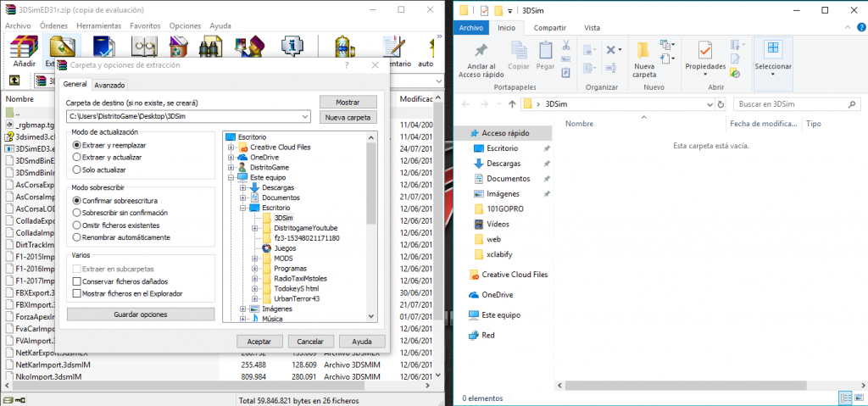Viewport: 868px width, 406px height.
Task: Select the Extraer y reemplazar radio option
Action: coord(77,145)
